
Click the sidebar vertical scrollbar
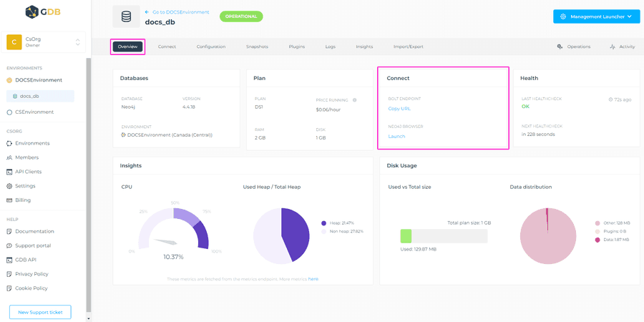[x=88, y=185]
